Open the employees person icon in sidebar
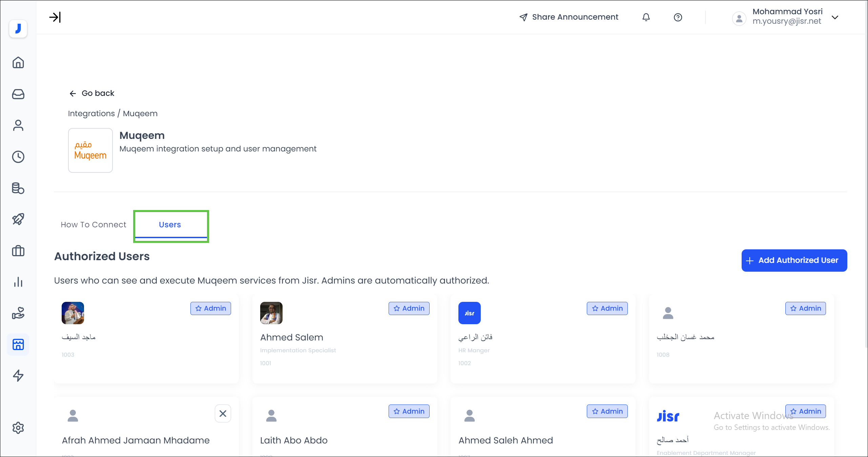This screenshot has height=457, width=868. [x=18, y=125]
